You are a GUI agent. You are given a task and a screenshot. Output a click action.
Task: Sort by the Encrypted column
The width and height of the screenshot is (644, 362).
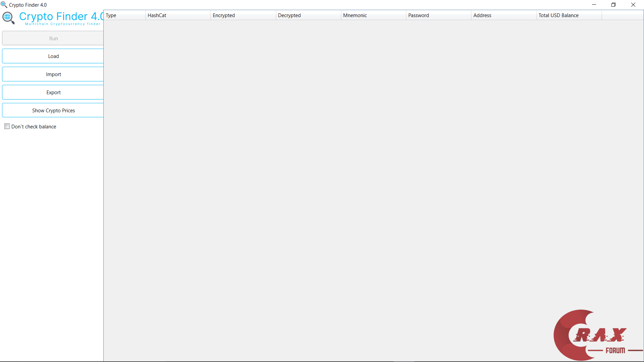click(243, 15)
